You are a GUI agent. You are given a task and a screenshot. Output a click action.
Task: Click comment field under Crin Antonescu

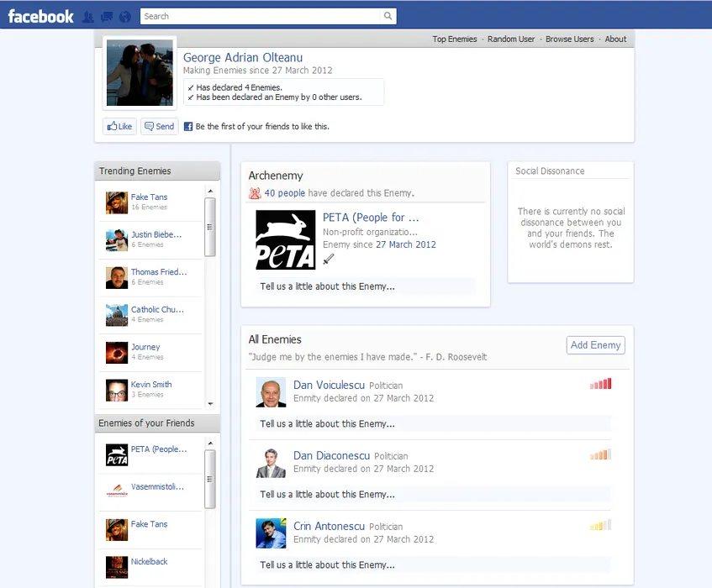(433, 565)
